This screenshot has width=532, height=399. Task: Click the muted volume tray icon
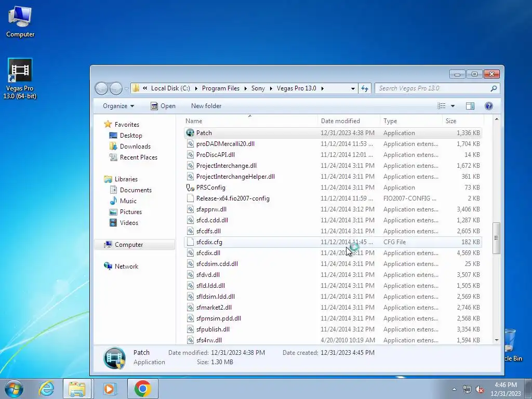pyautogui.click(x=480, y=390)
